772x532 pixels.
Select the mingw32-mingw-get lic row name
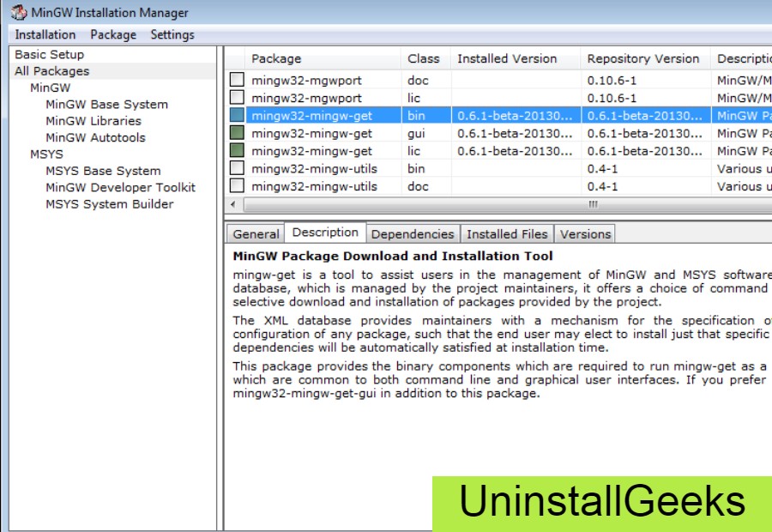pyautogui.click(x=311, y=151)
